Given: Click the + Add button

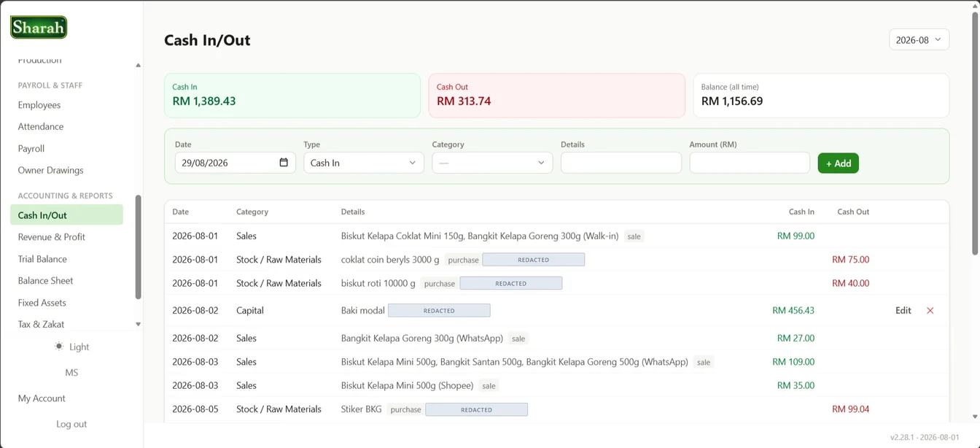Looking at the screenshot, I should pos(838,163).
